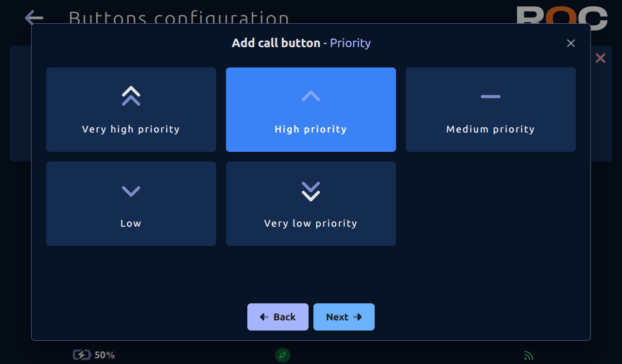Select the Very high priority label
The height and width of the screenshot is (364, 622).
pyautogui.click(x=131, y=129)
